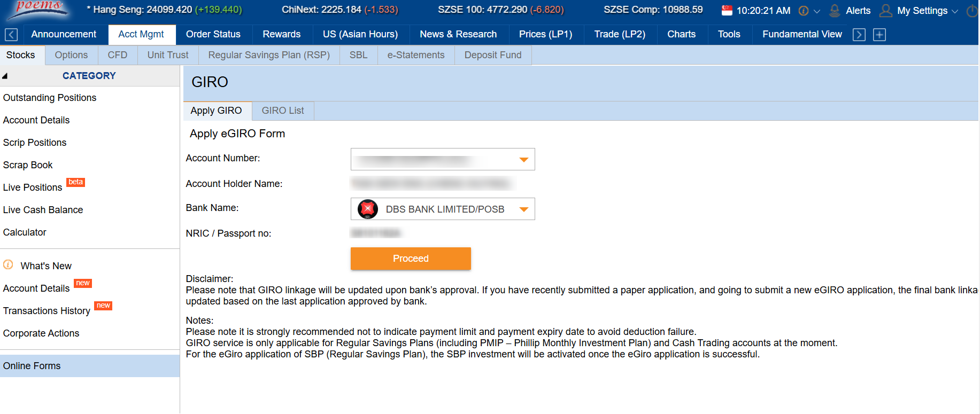The height and width of the screenshot is (414, 980).
Task: Open the Rewards tab
Action: 282,34
